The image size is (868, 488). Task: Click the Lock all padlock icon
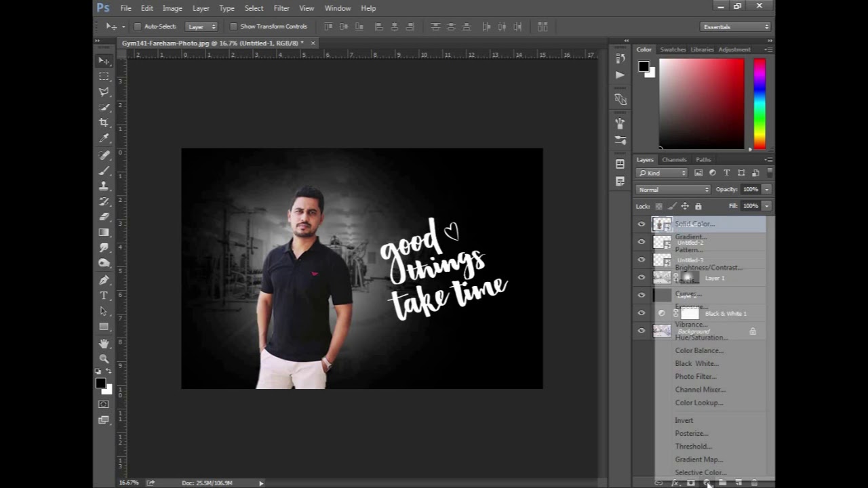point(698,206)
